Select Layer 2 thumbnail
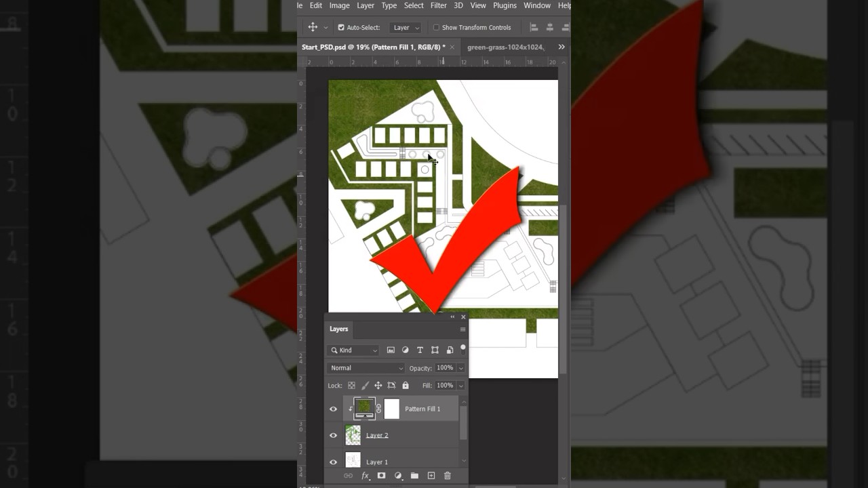868x488 pixels. coord(353,435)
